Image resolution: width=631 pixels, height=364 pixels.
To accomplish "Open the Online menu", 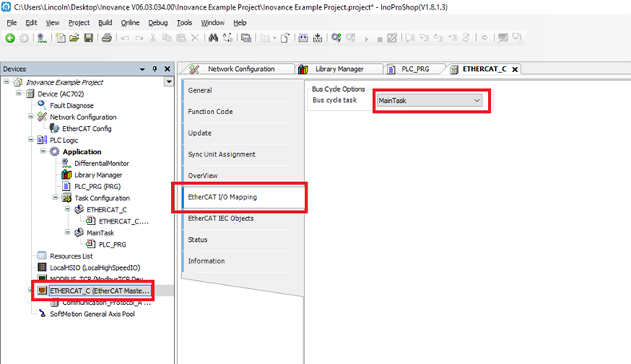I will [x=129, y=22].
